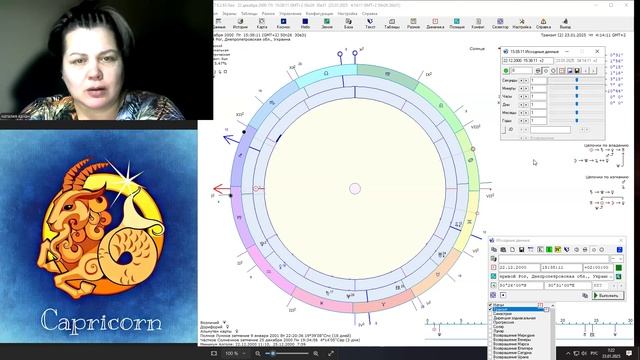This screenshot has width=640, height=360.
Task: Enable the Дирекция зодиакальная checkbox
Action: tap(490, 318)
